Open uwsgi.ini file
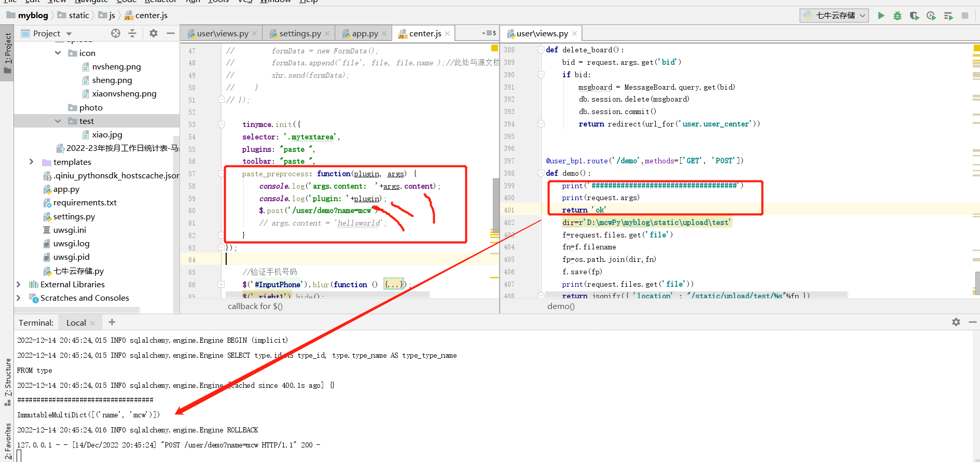Image resolution: width=980 pixels, height=462 pixels. click(x=70, y=230)
